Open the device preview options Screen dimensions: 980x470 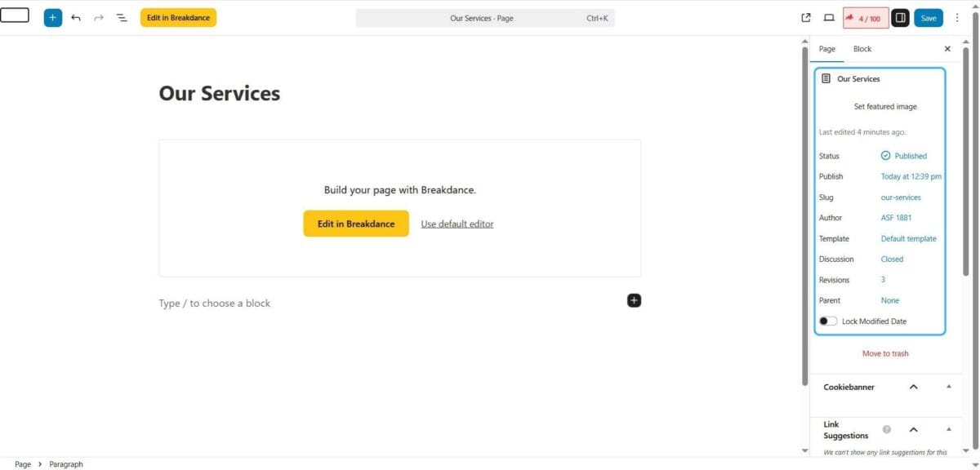[x=828, y=17]
